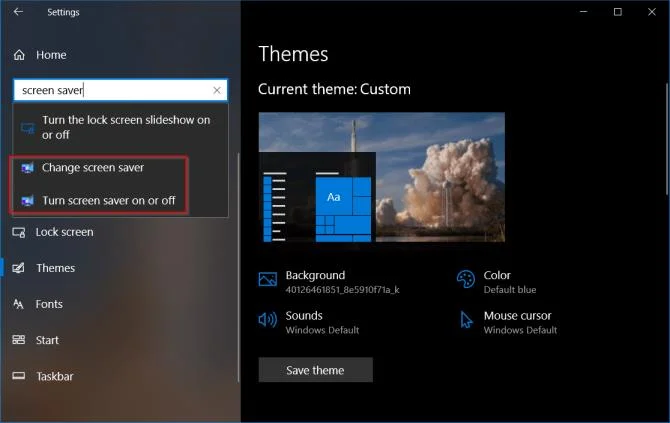
Task: Click the Fonts sidebar icon
Action: (x=18, y=304)
